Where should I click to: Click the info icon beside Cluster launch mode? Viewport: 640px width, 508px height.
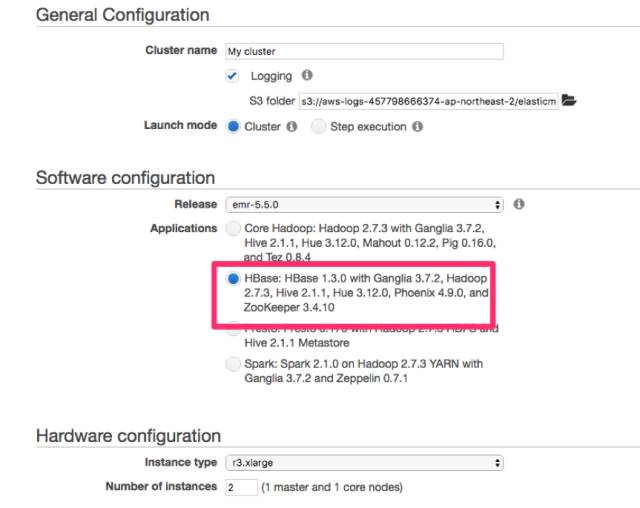click(291, 126)
